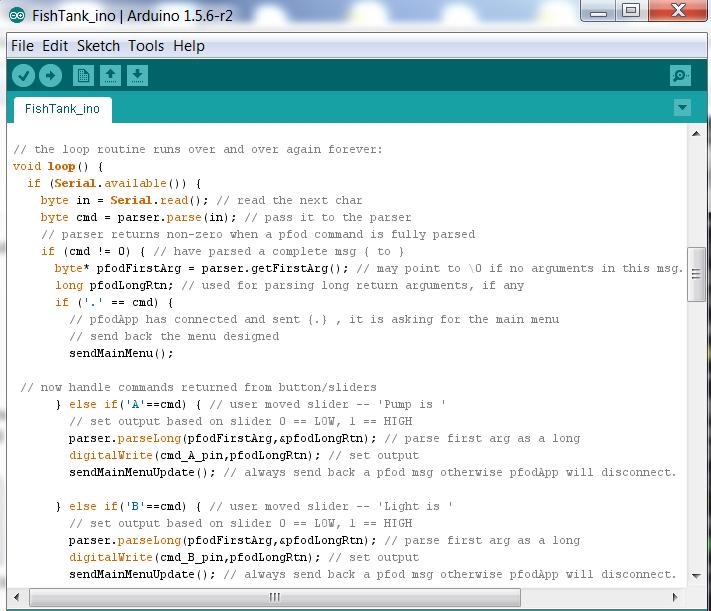Image resolution: width=711 pixels, height=611 pixels.
Task: Open the File menu
Action: coord(22,46)
